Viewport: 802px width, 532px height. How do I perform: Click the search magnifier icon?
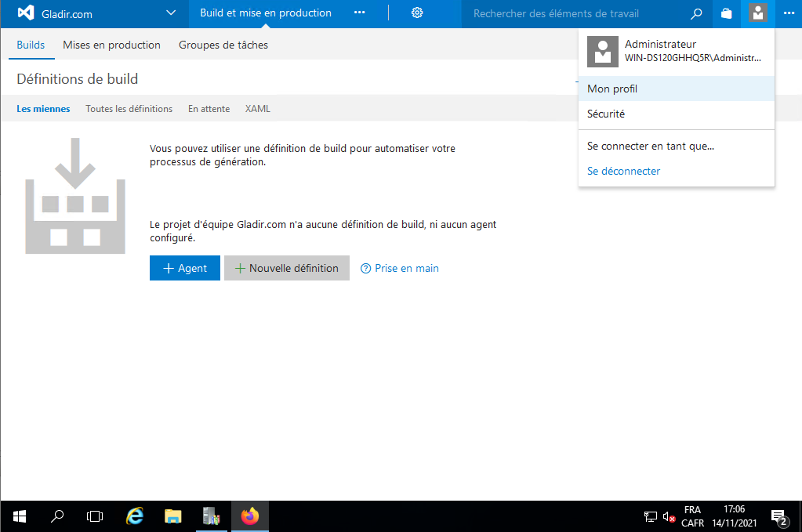click(x=695, y=13)
